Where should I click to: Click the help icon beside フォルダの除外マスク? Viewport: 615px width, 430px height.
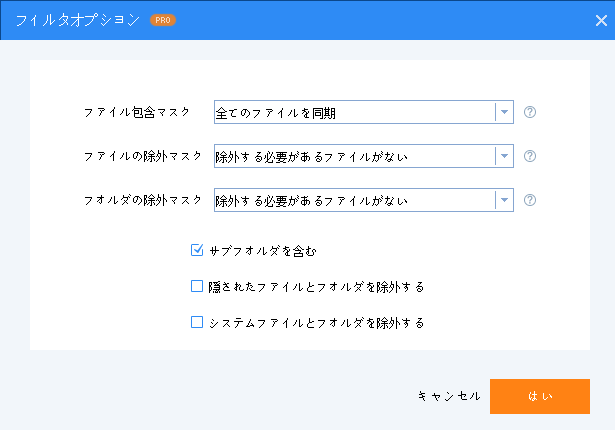pyautogui.click(x=530, y=200)
